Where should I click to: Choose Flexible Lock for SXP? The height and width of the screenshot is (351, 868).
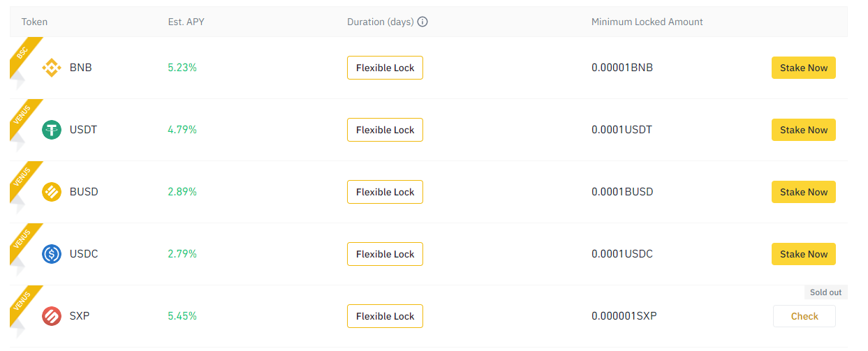coord(385,316)
